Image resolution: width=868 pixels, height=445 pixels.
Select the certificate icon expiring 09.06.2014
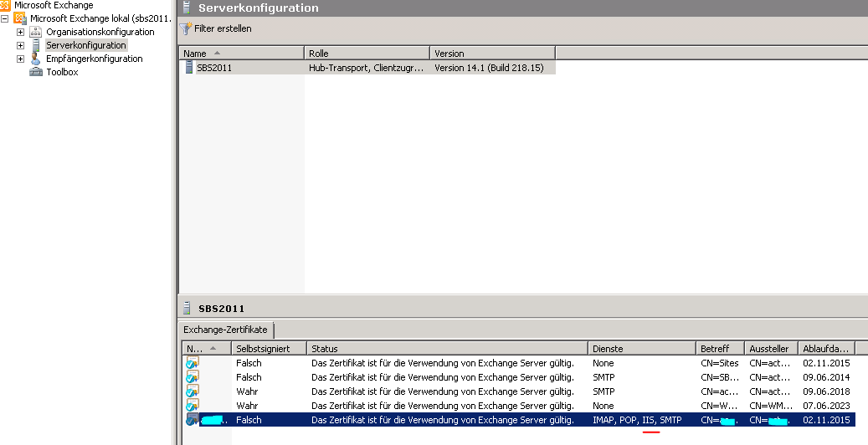pos(193,377)
